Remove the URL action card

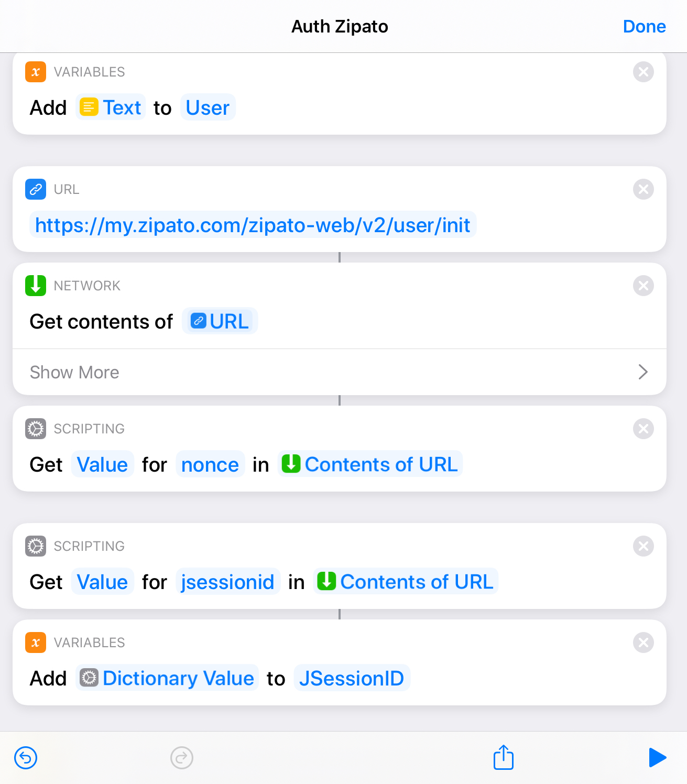pos(644,189)
